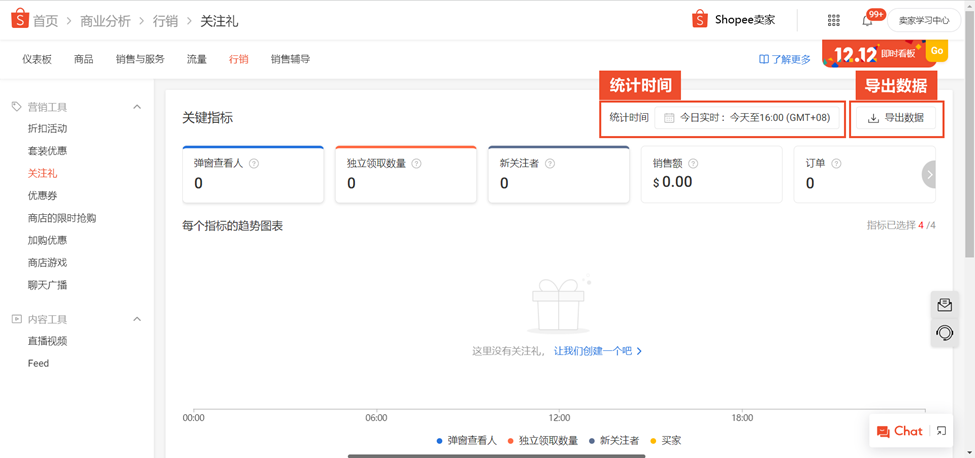The height and width of the screenshot is (458, 975).
Task: Click the 导出数据 export button
Action: [x=895, y=118]
